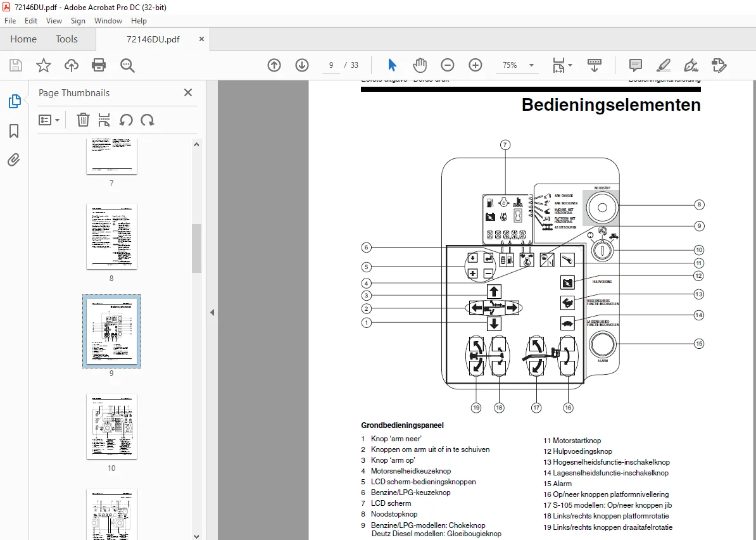Click the Save file icon
This screenshot has height=540, width=756.
tap(16, 65)
